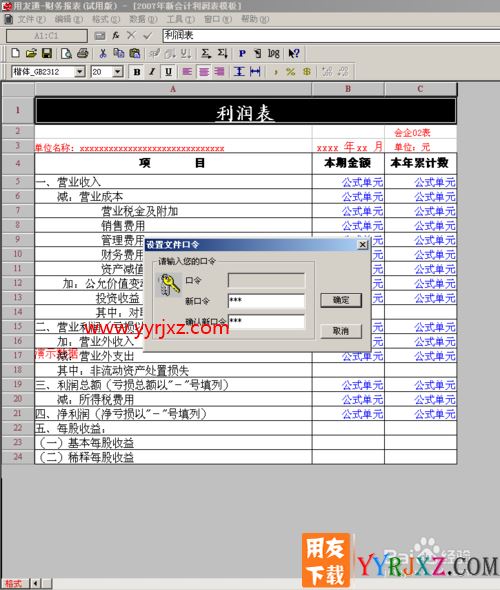Screen dimensions: 500x590
Task: Click (一)基本每股收益 cell
Action: (173, 443)
